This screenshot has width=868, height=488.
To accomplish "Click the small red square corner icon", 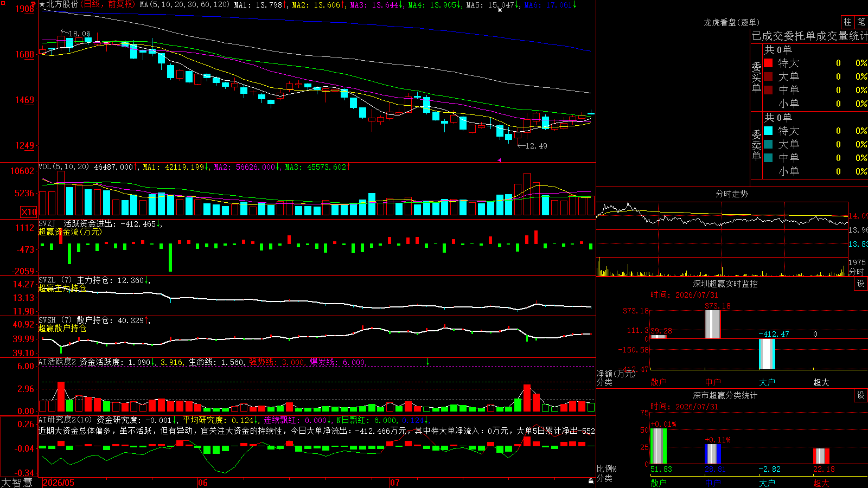I will pos(3,3).
